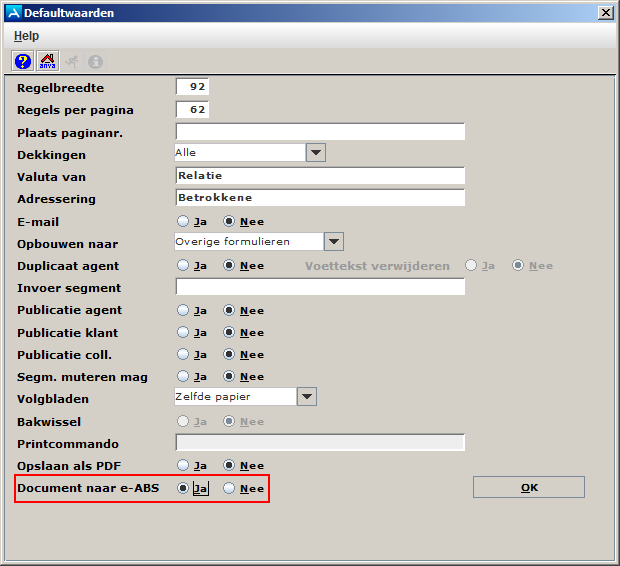
Task: Set Duplicaat agent to Ja
Action: [183, 266]
